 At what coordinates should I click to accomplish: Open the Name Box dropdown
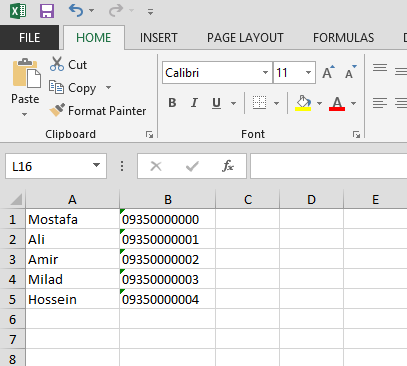(x=96, y=166)
